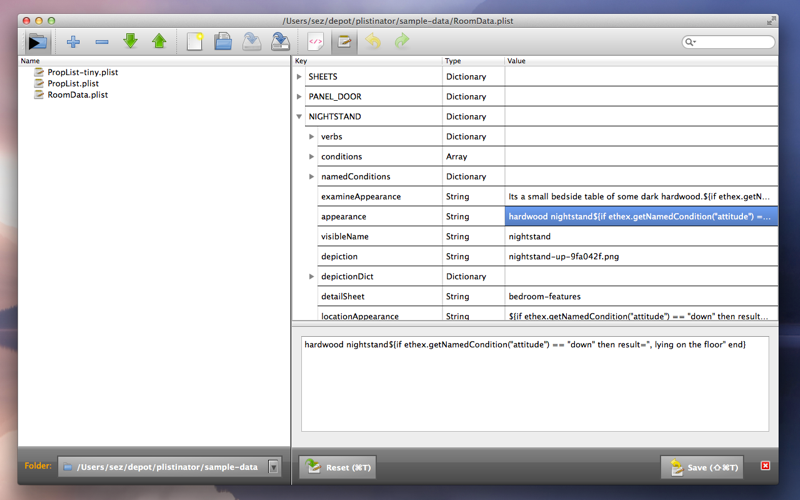Click the PropList-tiny.plist file icon
This screenshot has width=800, height=500.
click(x=39, y=72)
